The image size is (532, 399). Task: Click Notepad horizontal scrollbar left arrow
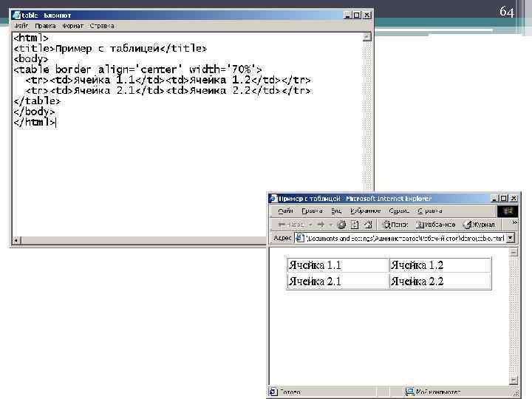click(x=16, y=240)
